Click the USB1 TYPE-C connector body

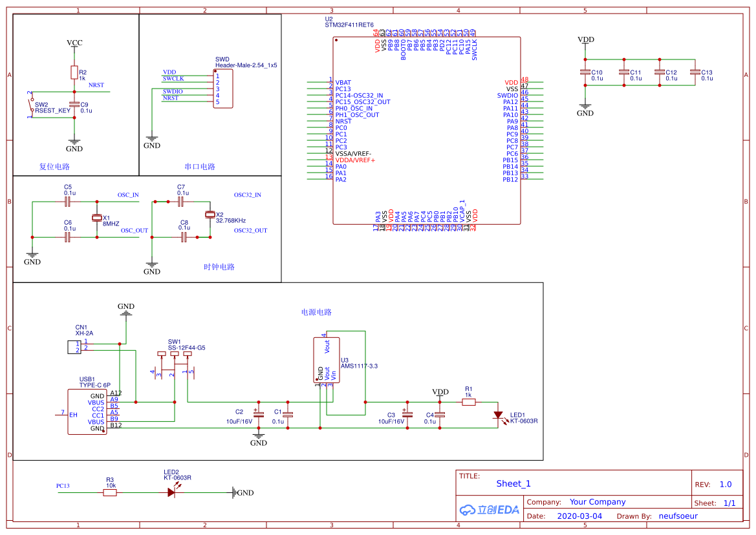click(87, 412)
